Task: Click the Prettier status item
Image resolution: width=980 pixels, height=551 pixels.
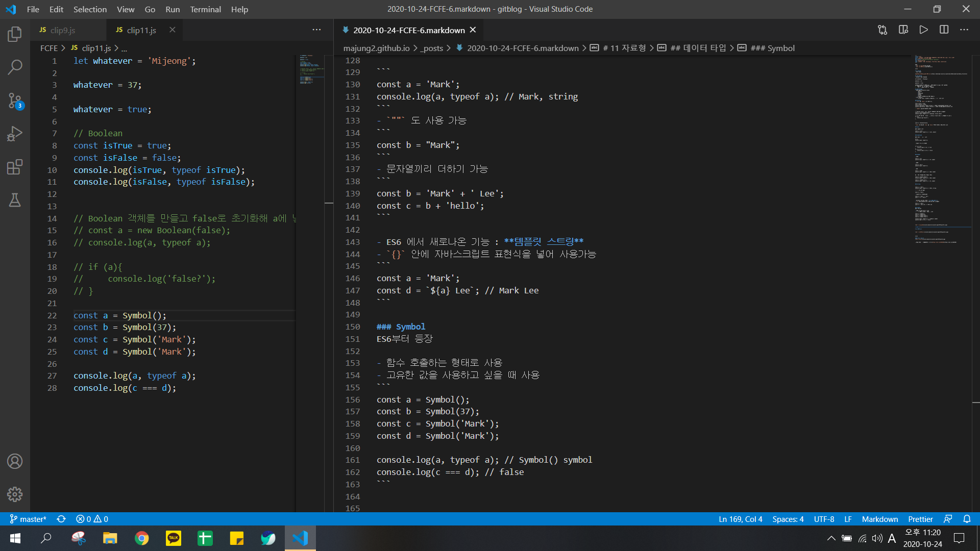Action: 920,519
